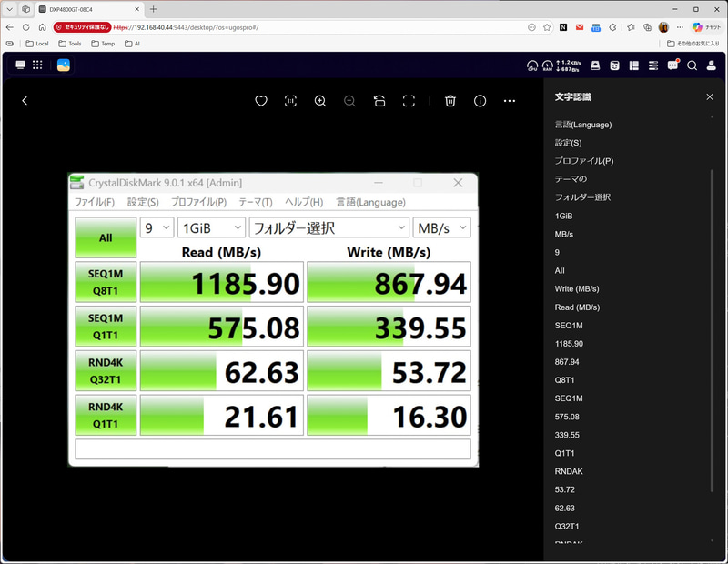Delete the photo with the trash icon
The width and height of the screenshot is (728, 564).
[x=450, y=101]
